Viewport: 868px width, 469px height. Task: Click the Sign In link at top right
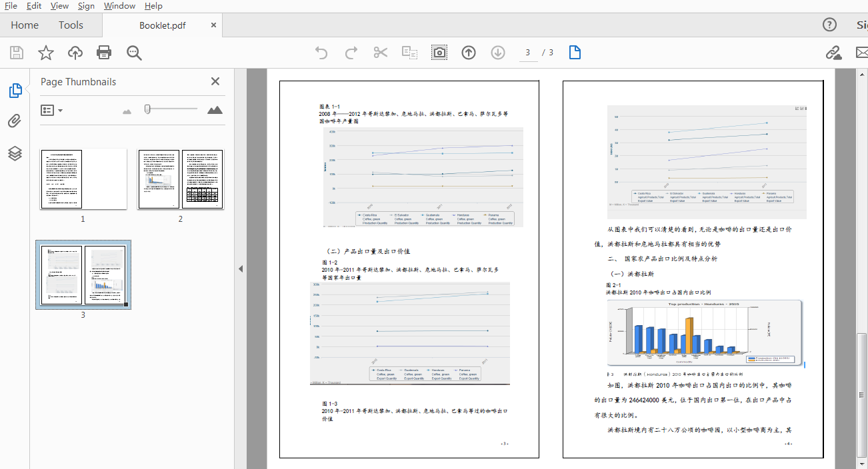[x=861, y=25]
